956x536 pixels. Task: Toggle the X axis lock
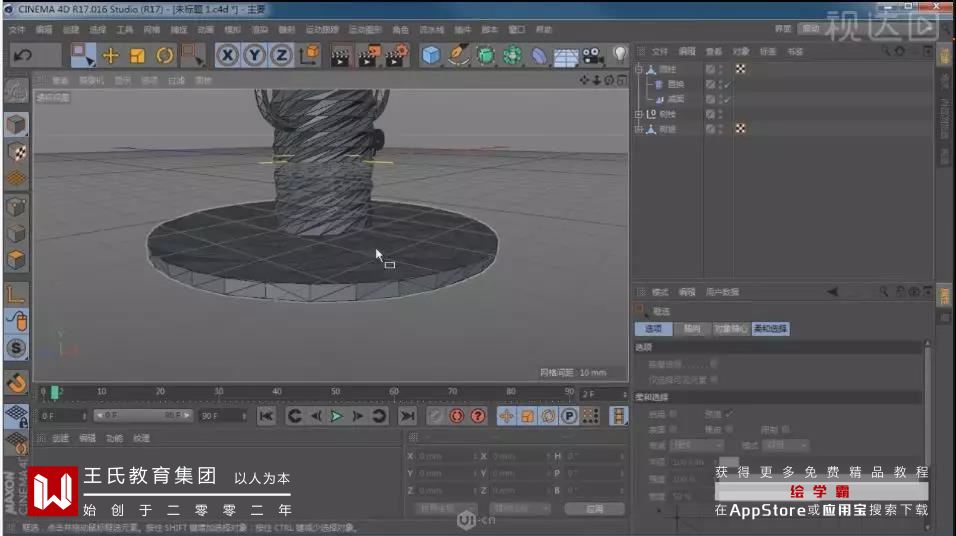(227, 55)
